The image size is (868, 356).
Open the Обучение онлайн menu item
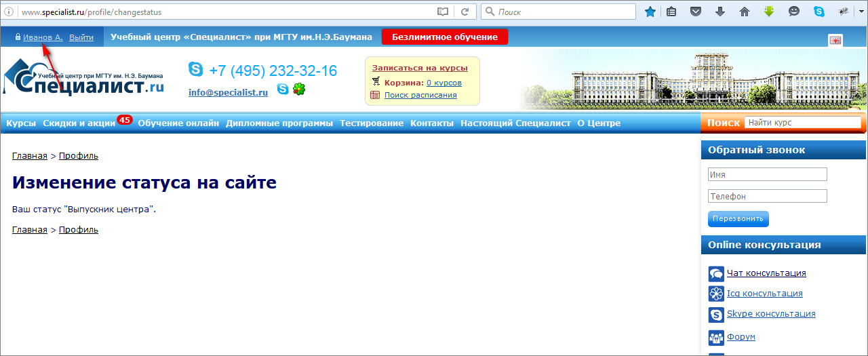coord(178,123)
